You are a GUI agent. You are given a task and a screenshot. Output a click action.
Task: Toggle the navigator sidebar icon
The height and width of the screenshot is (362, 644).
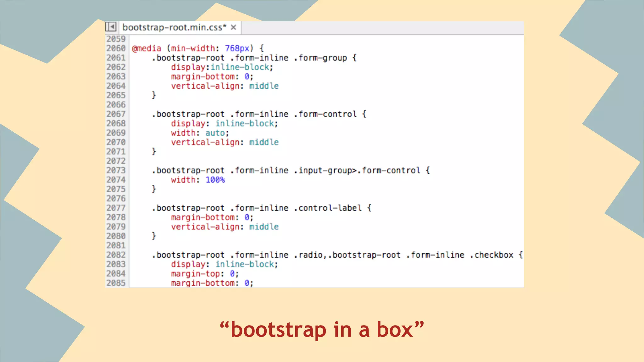[x=111, y=27]
